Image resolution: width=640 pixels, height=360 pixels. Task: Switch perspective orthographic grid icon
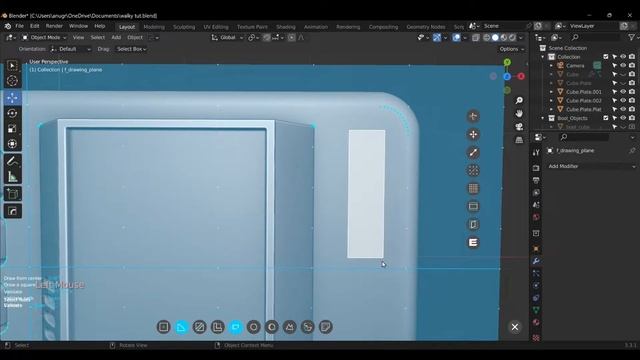(519, 140)
